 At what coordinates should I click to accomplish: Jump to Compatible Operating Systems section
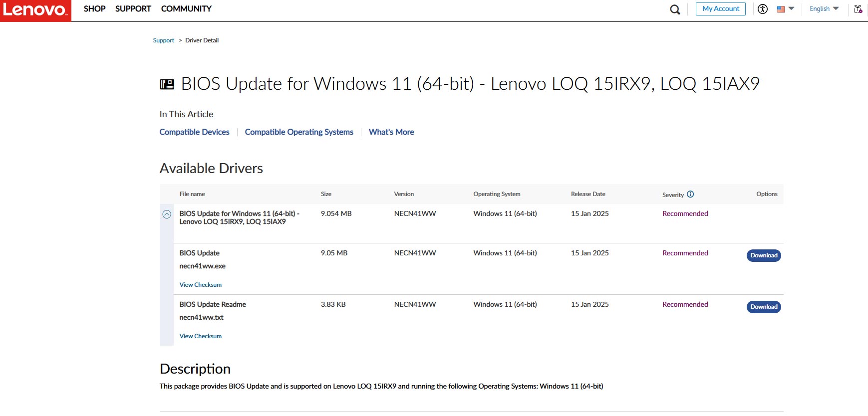[x=299, y=132]
